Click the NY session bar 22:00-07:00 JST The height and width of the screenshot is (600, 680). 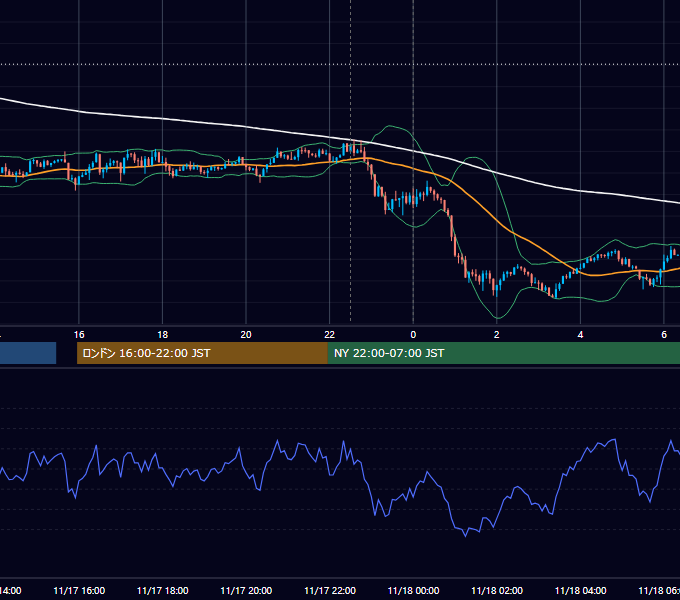tap(503, 353)
